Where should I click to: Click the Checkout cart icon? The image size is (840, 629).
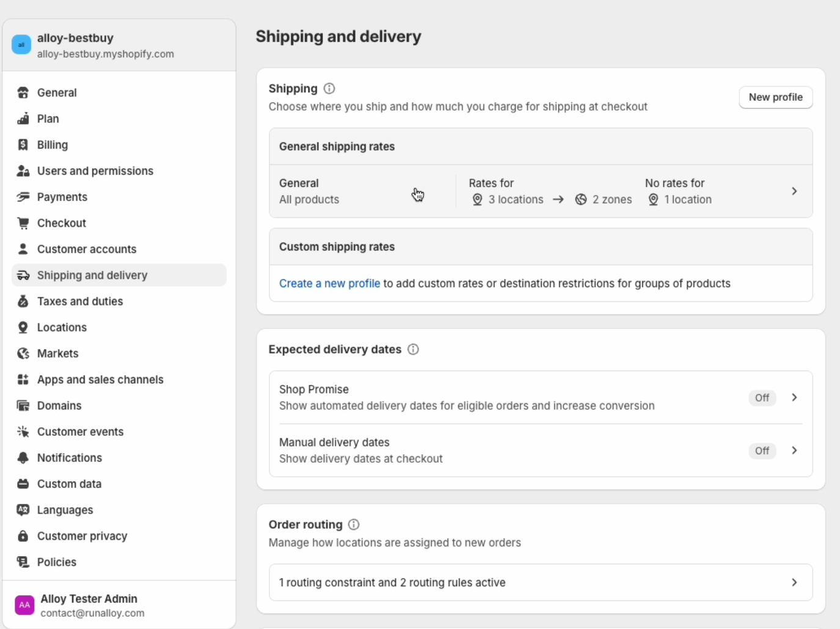coord(23,223)
